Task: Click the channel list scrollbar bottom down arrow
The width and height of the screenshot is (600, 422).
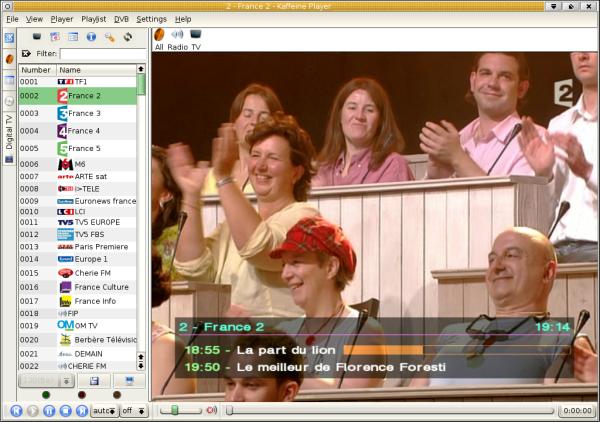Action: [141, 366]
